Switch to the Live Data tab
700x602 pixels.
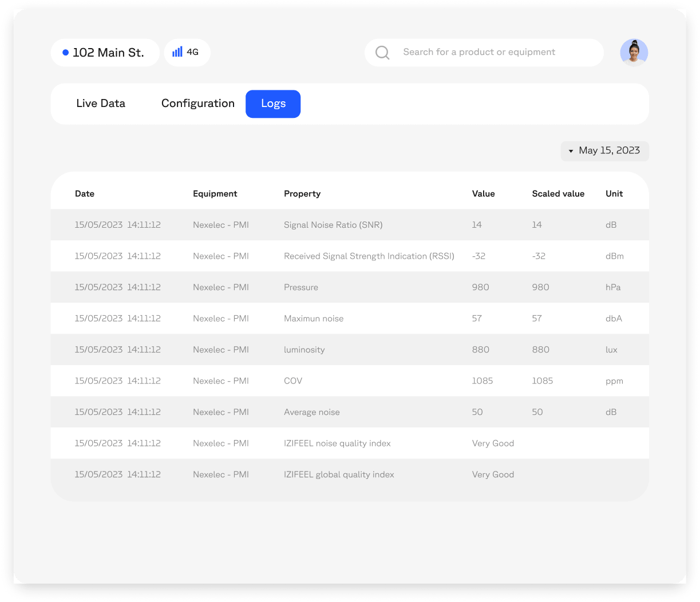[x=101, y=104]
